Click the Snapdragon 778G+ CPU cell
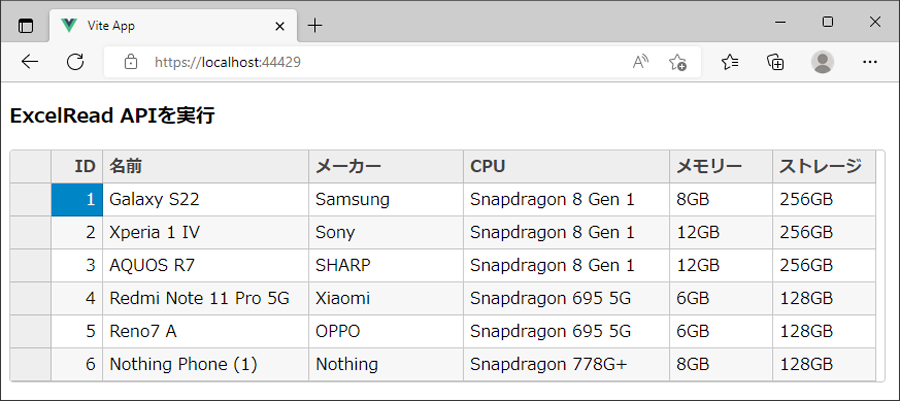Screen dimensions: 900x401 coord(567,364)
